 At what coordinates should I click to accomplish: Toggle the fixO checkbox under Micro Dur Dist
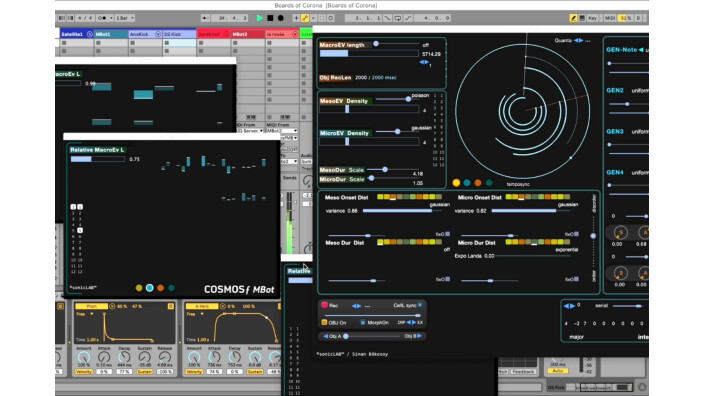point(576,279)
